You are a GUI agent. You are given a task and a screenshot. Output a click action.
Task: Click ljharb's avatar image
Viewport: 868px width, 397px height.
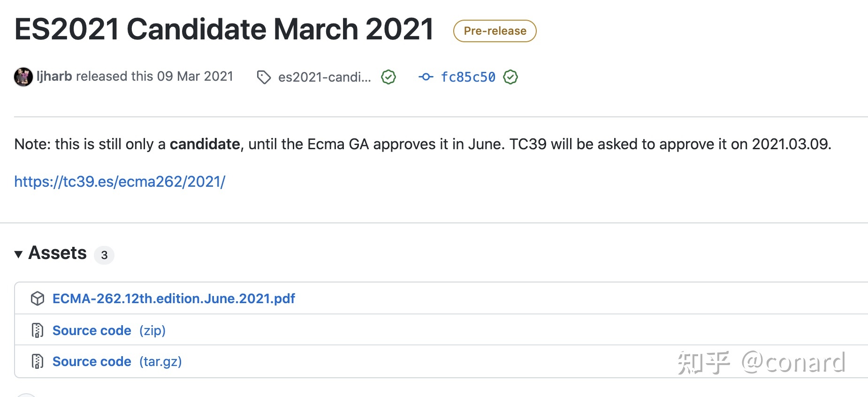click(x=23, y=76)
